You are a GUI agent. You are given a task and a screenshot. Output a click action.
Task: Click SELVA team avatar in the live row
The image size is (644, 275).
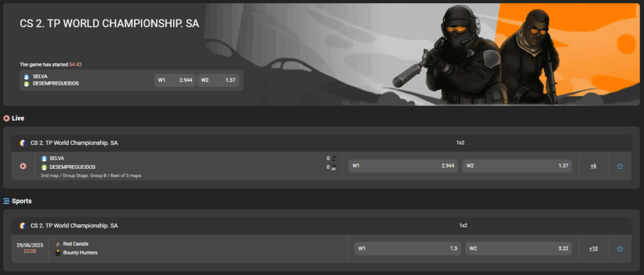tap(44, 159)
